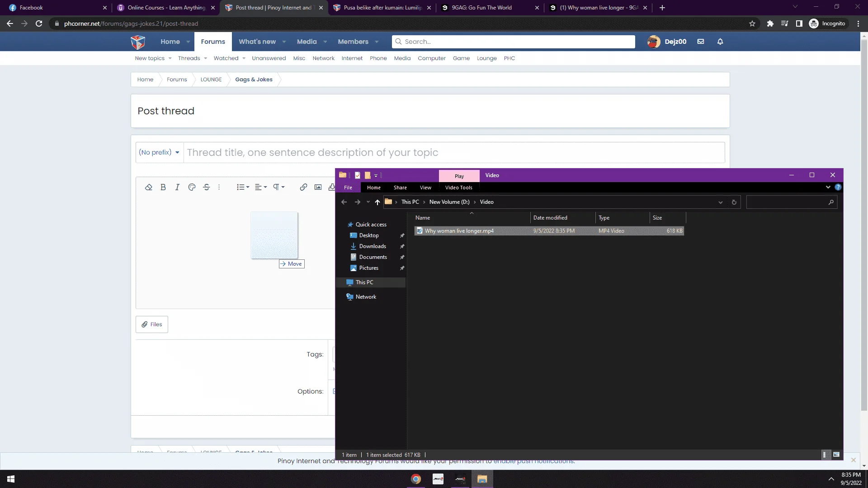Switch Explorer to large icons view in status bar
The height and width of the screenshot is (488, 868).
[836, 455]
